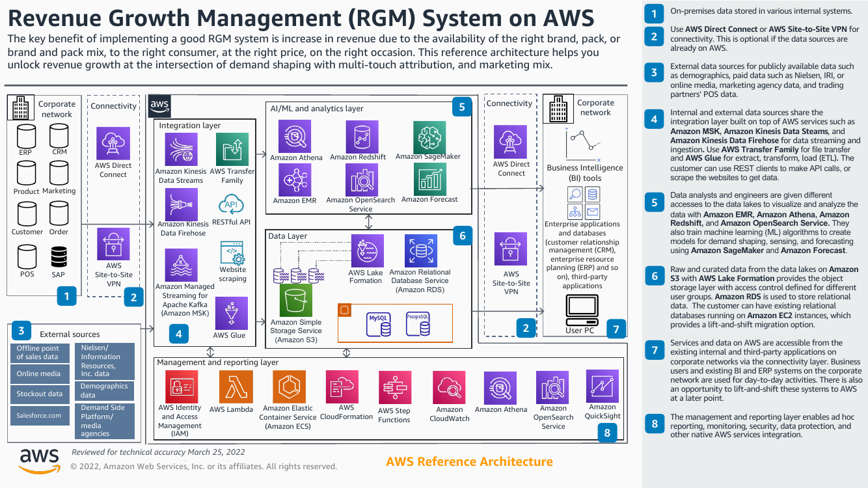This screenshot has height=488, width=868.
Task: Click the "Offline point of sales data" box
Action: (39, 353)
